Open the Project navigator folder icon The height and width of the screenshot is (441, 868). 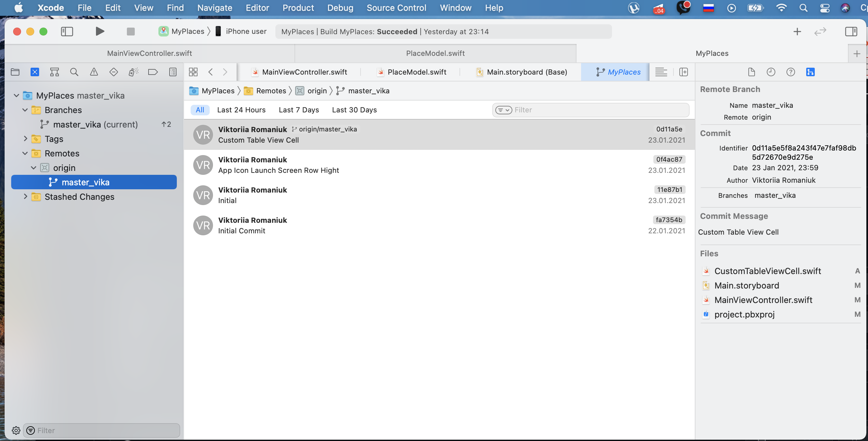15,72
